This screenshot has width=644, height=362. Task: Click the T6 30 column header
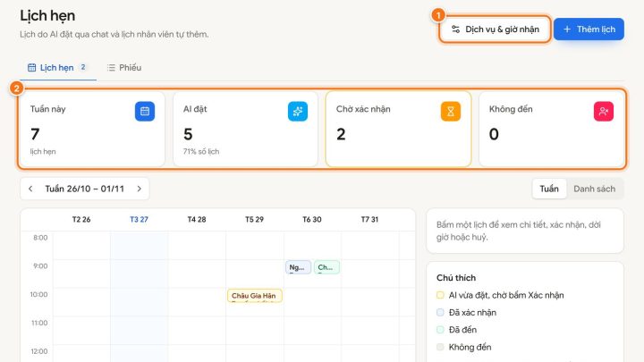coord(312,220)
